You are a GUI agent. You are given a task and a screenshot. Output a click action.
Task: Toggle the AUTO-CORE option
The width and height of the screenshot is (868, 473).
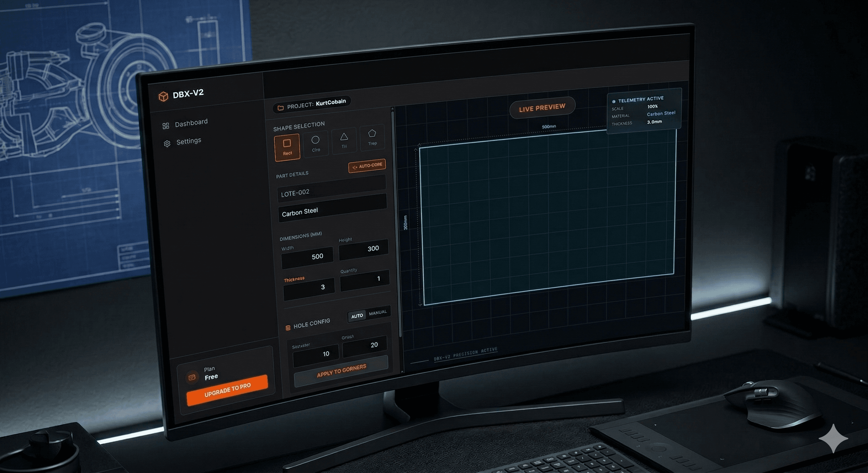click(x=367, y=166)
